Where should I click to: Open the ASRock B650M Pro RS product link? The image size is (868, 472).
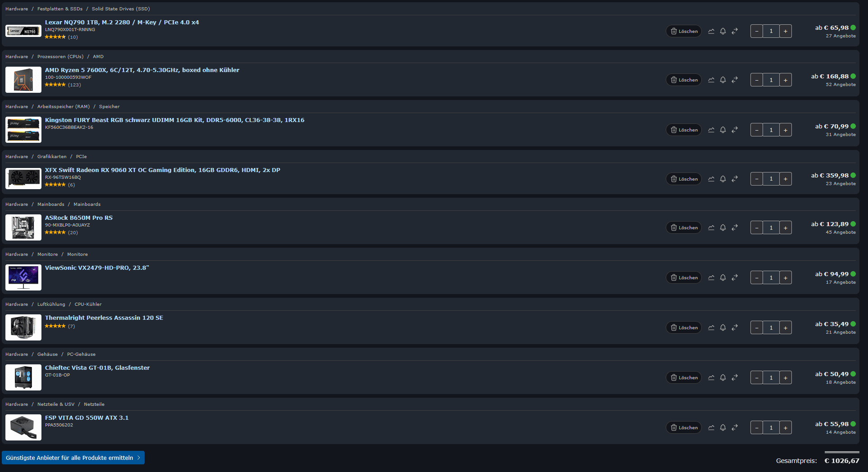pyautogui.click(x=79, y=218)
